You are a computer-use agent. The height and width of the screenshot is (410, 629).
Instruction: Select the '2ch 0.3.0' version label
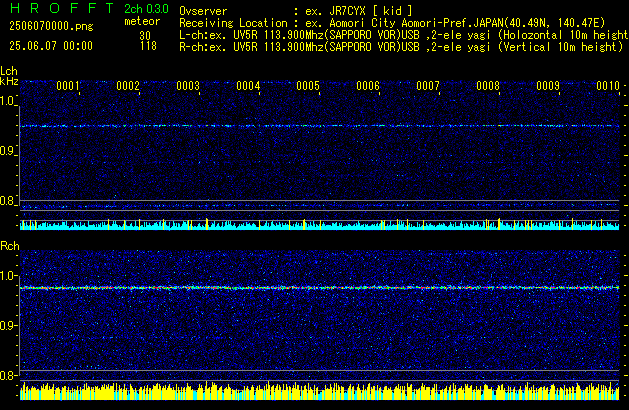(146, 9)
